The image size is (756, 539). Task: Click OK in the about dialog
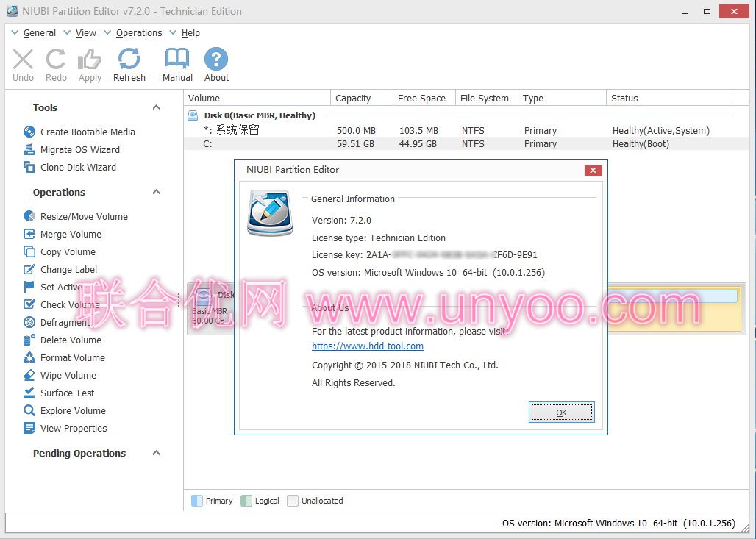[562, 413]
